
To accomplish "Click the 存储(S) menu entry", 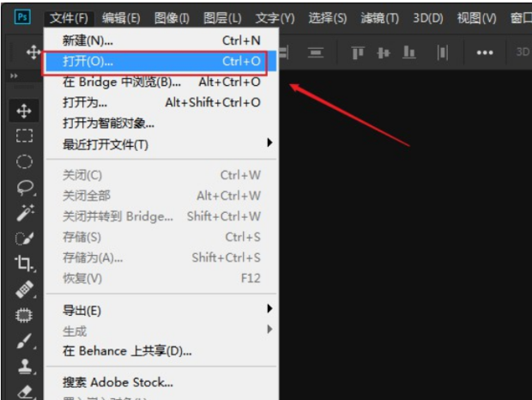I will click(x=161, y=237).
